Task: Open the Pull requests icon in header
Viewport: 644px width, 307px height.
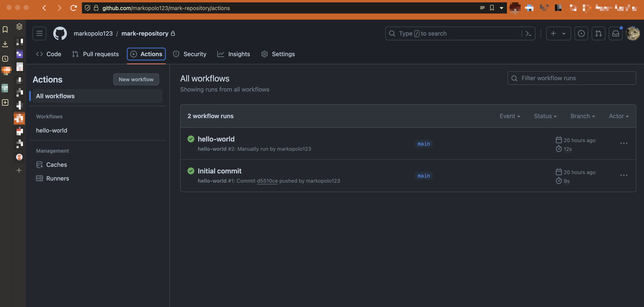Action: pos(598,33)
